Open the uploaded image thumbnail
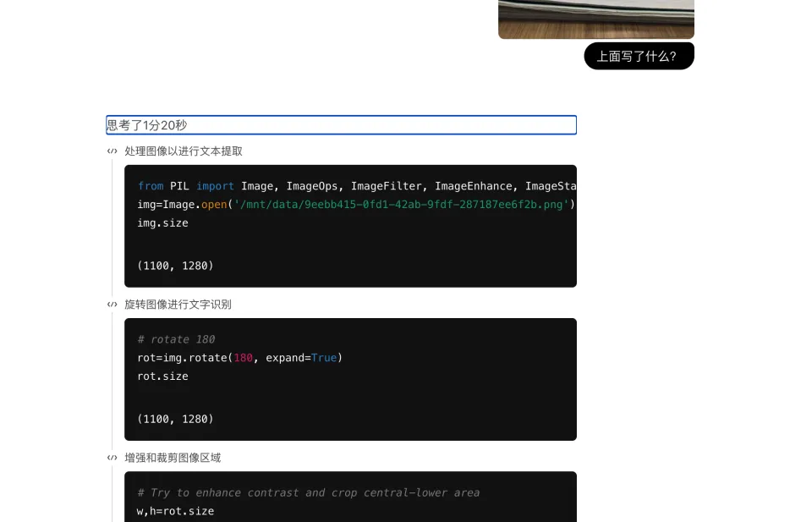This screenshot has height=522, width=812. (x=595, y=19)
